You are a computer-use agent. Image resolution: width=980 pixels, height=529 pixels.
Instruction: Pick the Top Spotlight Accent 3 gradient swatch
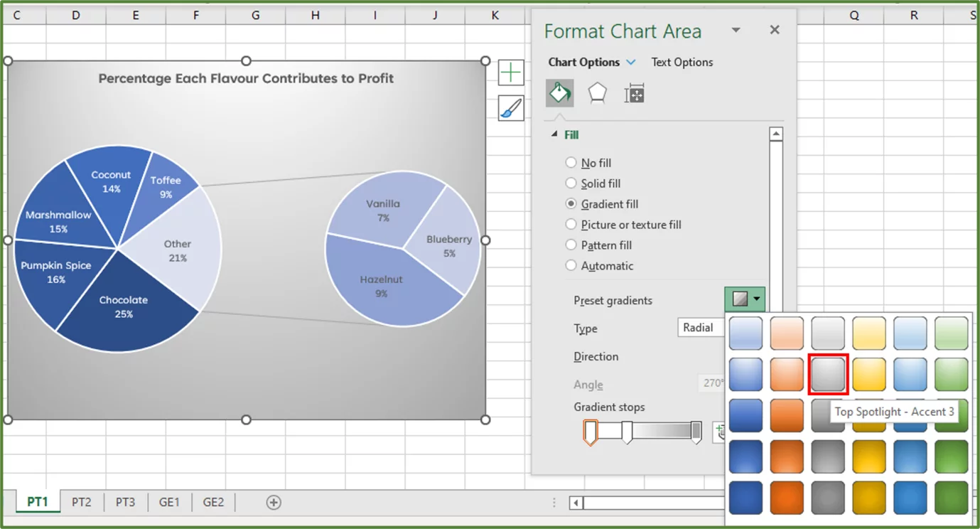coord(827,373)
